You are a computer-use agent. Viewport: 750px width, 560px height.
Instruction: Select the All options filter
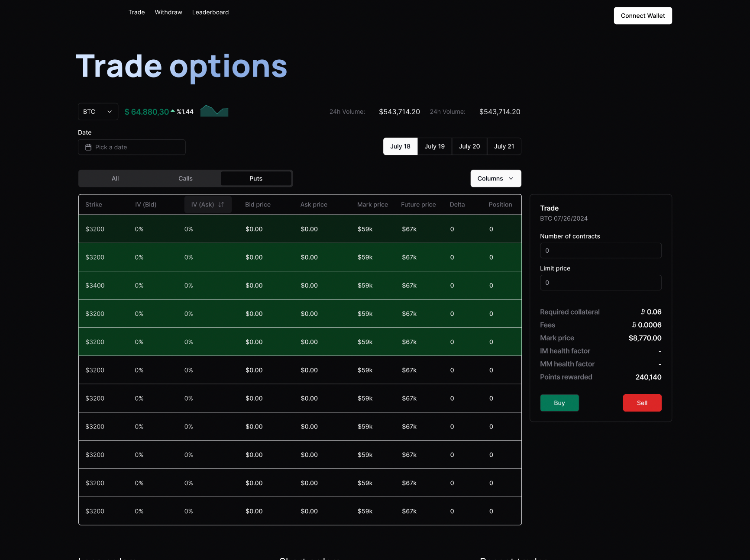[115, 178]
